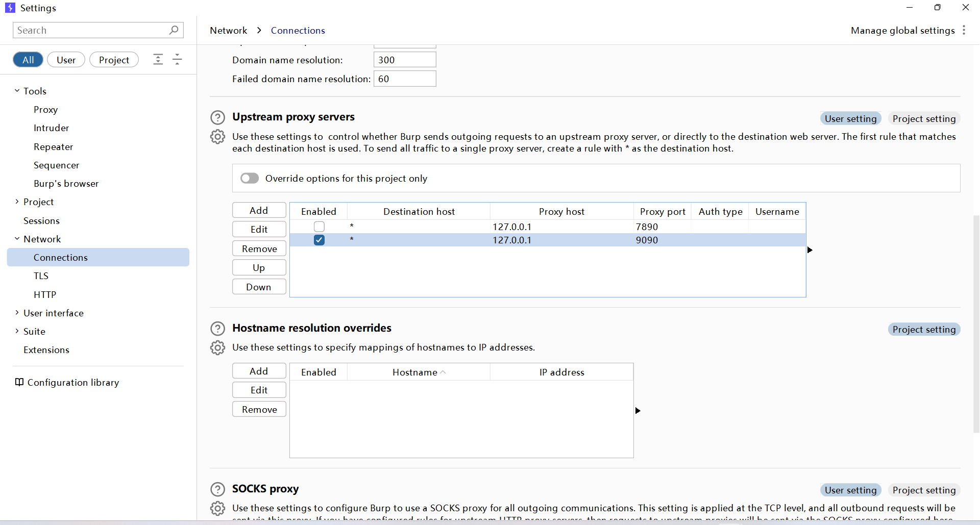Click the search magnifier icon

(174, 30)
